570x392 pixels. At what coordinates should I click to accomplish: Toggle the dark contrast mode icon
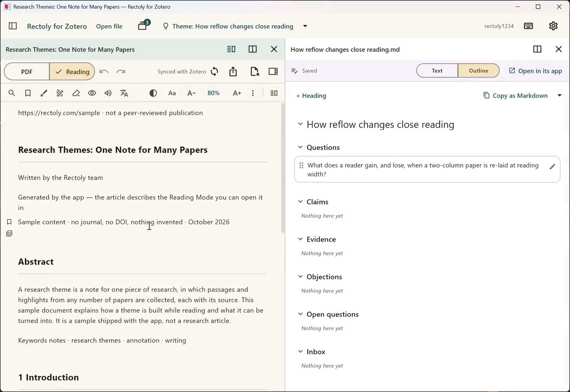[x=153, y=93]
